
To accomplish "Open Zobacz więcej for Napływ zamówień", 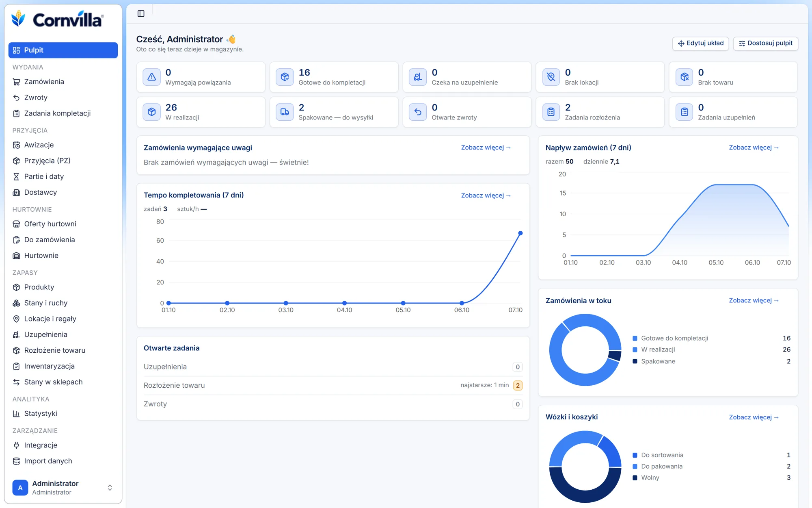I will [x=754, y=148].
